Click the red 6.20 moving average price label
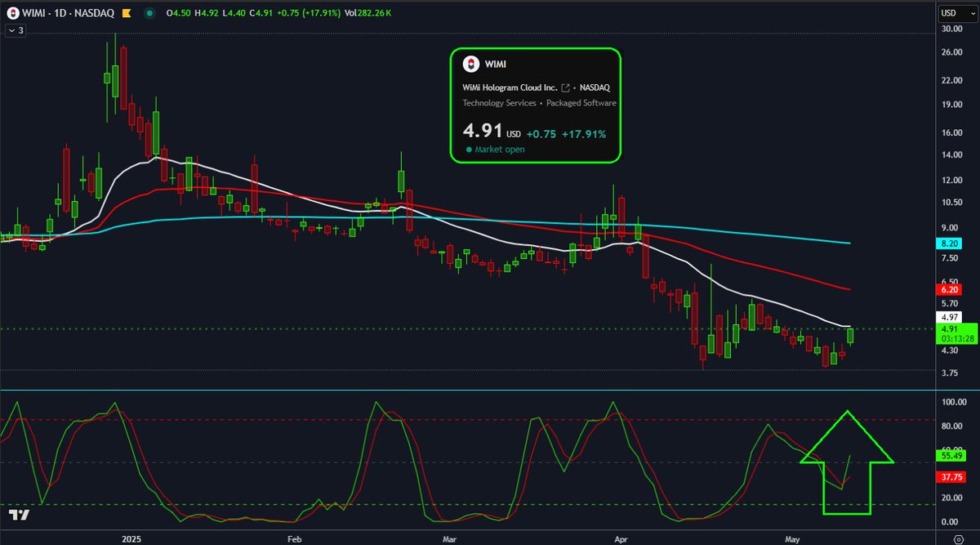 [950, 289]
